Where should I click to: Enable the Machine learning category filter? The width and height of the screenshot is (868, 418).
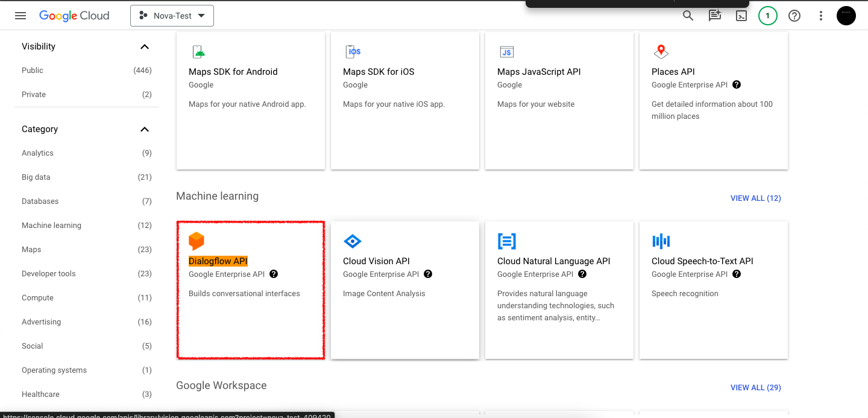[x=51, y=225]
